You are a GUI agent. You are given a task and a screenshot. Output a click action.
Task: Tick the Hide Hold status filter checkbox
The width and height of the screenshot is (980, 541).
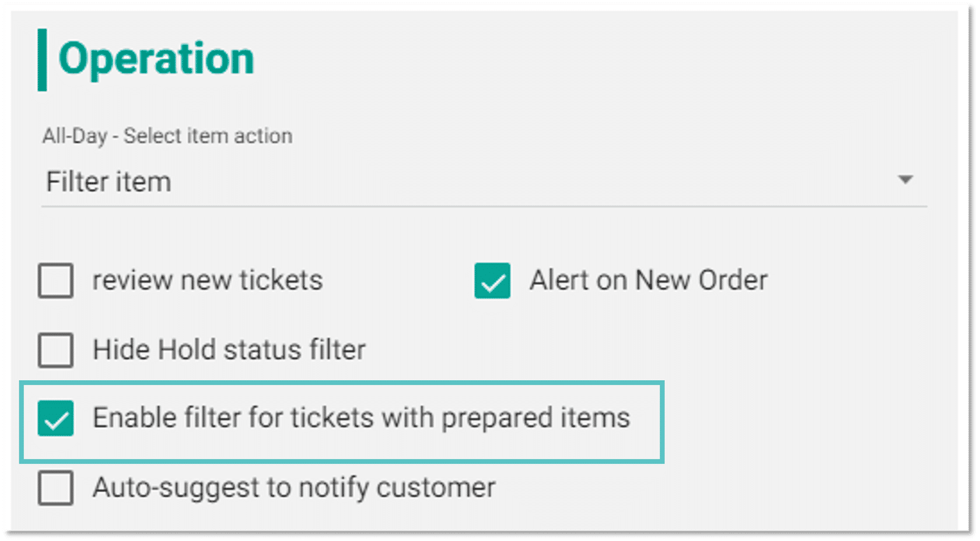[x=56, y=350]
